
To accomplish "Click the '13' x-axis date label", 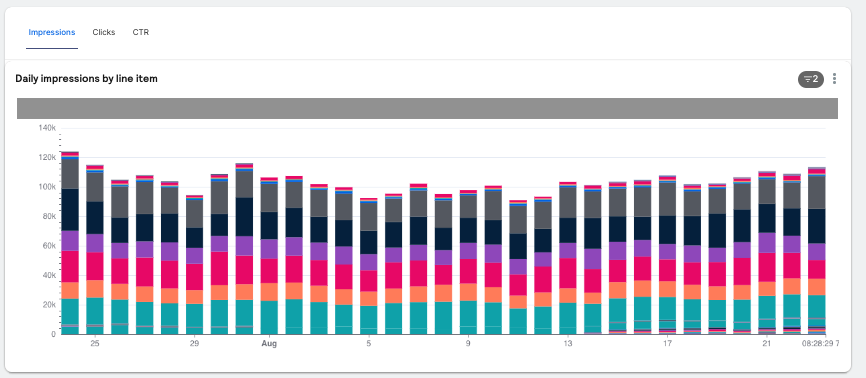I will (568, 344).
